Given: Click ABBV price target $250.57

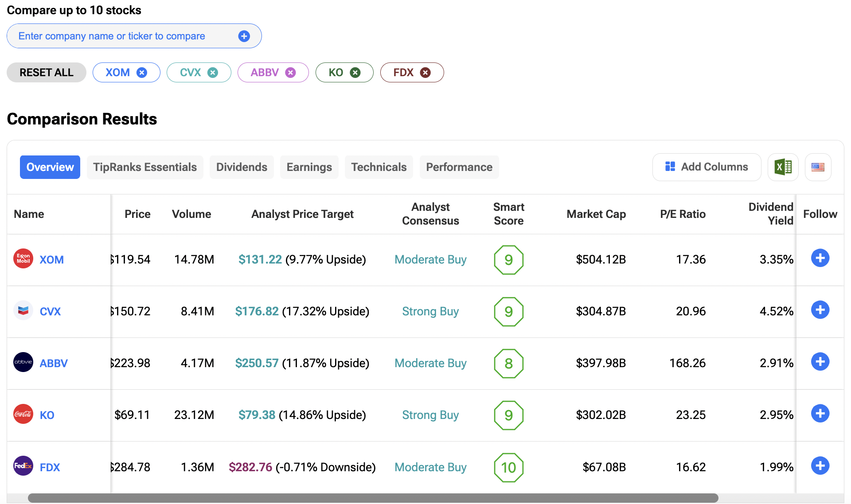Looking at the screenshot, I should click(x=257, y=363).
